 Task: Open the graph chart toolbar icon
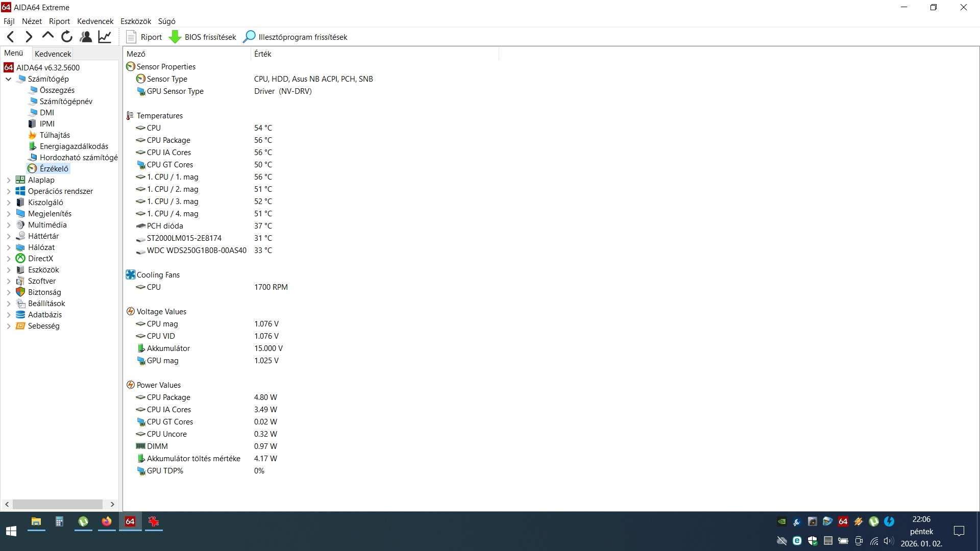tap(105, 37)
